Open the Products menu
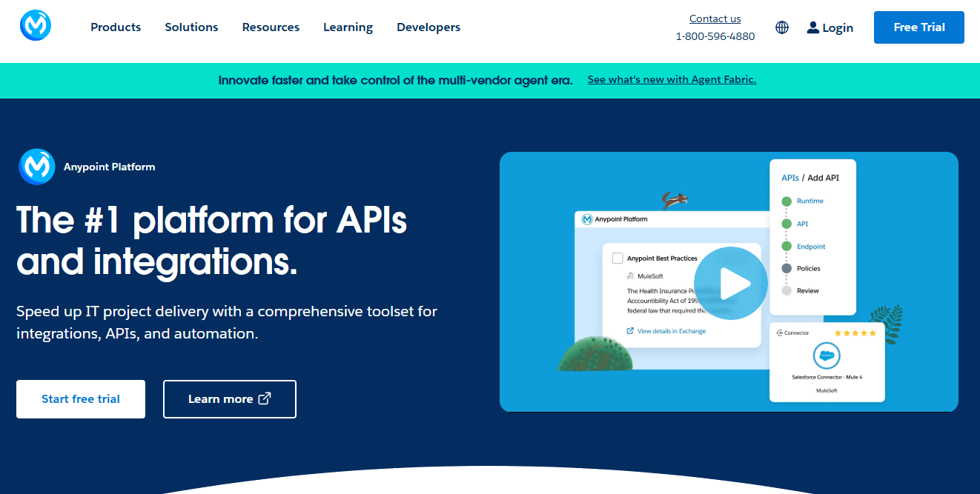This screenshot has width=980, height=494. click(x=116, y=27)
